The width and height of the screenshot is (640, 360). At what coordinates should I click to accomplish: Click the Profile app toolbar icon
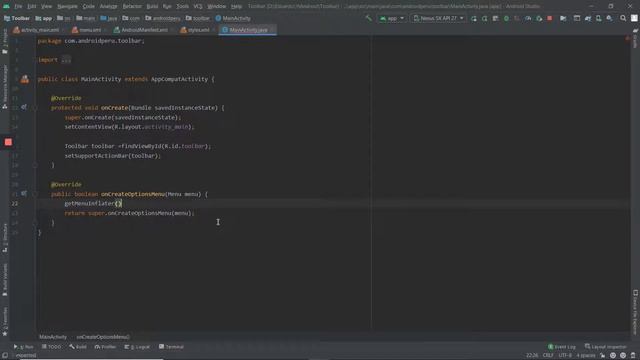point(528,18)
